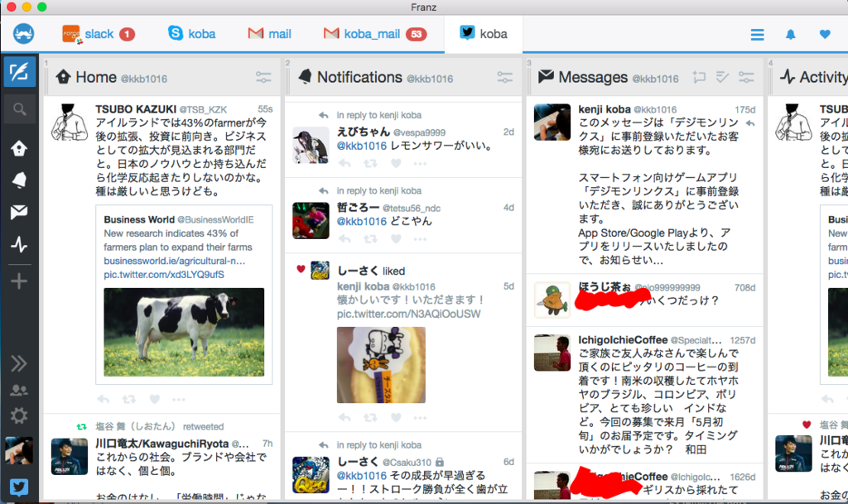Reply to kenji koba direct message
This screenshot has width=848, height=504.
pos(749,123)
